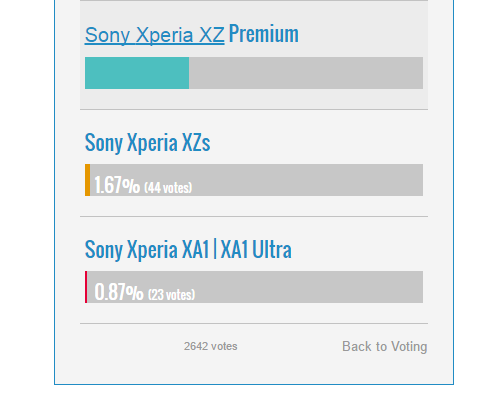Click the orange sliver of the XZs bar

pyautogui.click(x=87, y=180)
